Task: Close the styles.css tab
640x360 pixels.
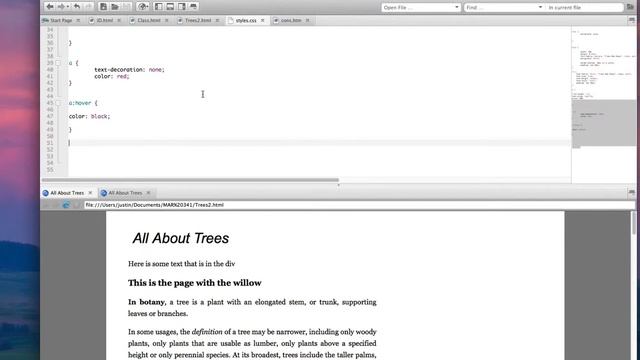Action: tap(263, 20)
